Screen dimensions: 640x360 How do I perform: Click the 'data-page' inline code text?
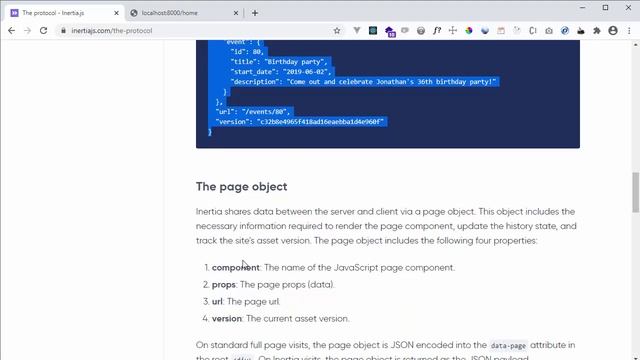coord(508,345)
